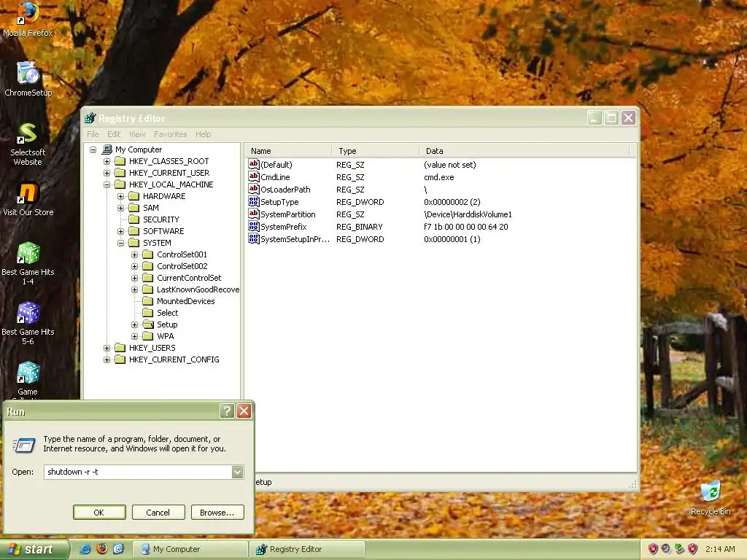Viewport: 747px width, 560px height.
Task: Open Mozilla Firefox desktop shortcut
Action: coord(28,19)
